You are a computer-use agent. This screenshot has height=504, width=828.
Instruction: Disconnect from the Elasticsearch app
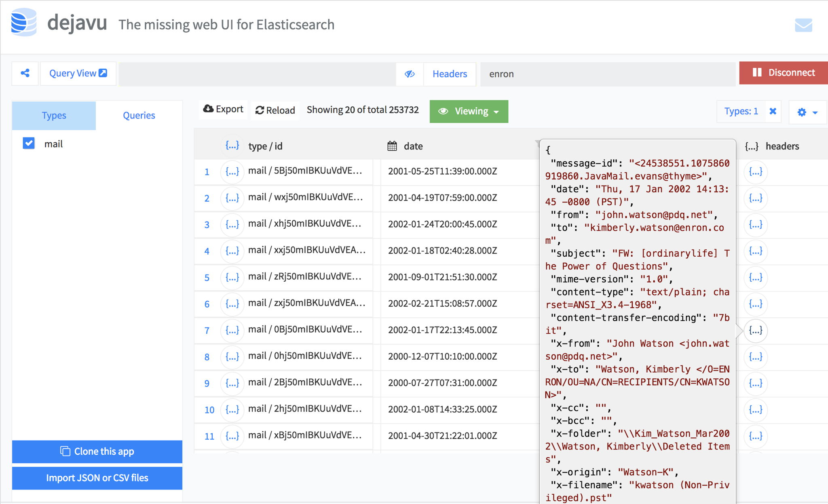click(784, 73)
